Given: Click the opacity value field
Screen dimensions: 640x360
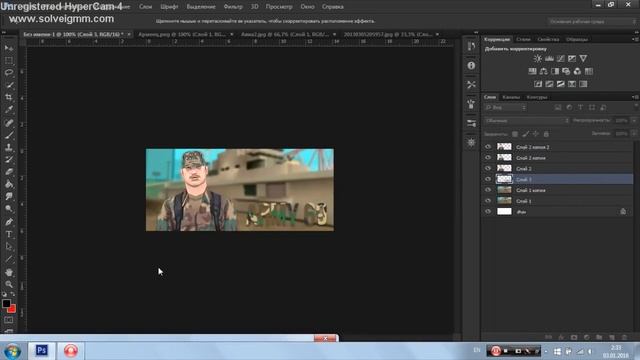Looking at the screenshot, I should click(x=621, y=120).
